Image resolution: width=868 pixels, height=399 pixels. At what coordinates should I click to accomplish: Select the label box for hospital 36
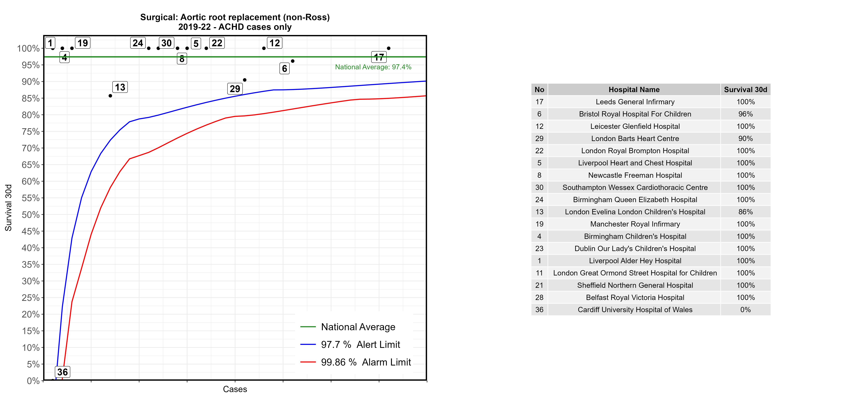(62, 372)
